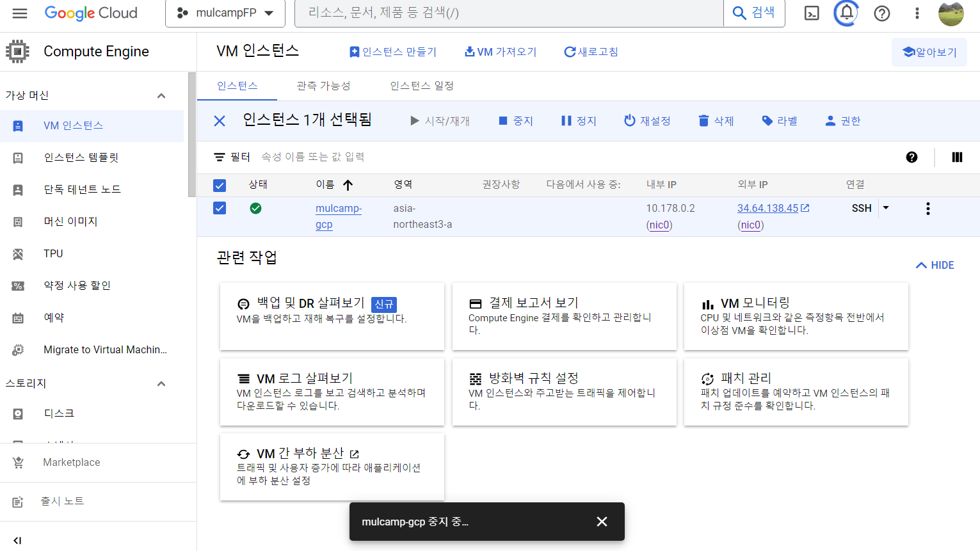Click the Google Cloud logo
The image size is (980, 551).
click(91, 13)
